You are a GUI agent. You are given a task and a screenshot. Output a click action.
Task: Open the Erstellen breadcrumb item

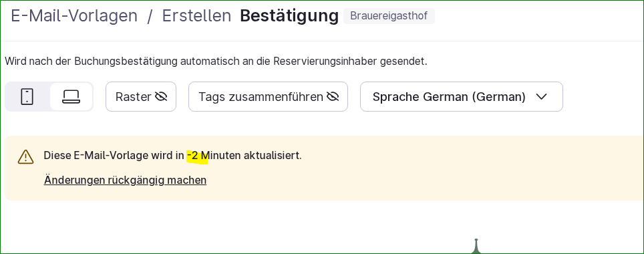196,16
